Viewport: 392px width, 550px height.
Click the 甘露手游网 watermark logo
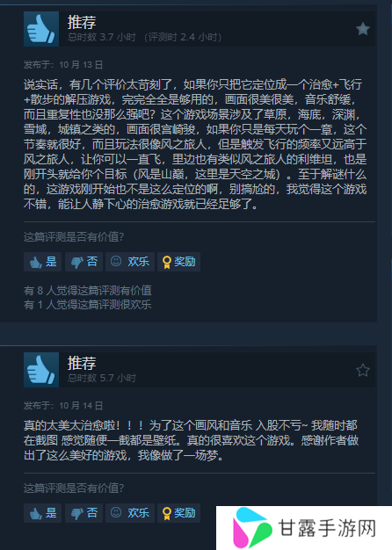click(304, 528)
